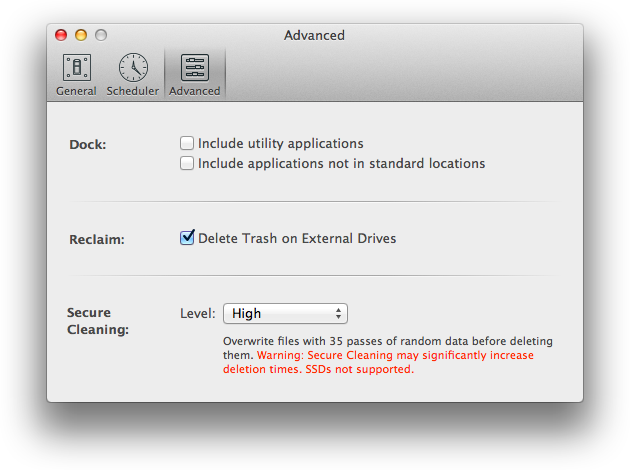630x470 pixels.
Task: Select the Advanced sliders icon
Action: tap(194, 68)
